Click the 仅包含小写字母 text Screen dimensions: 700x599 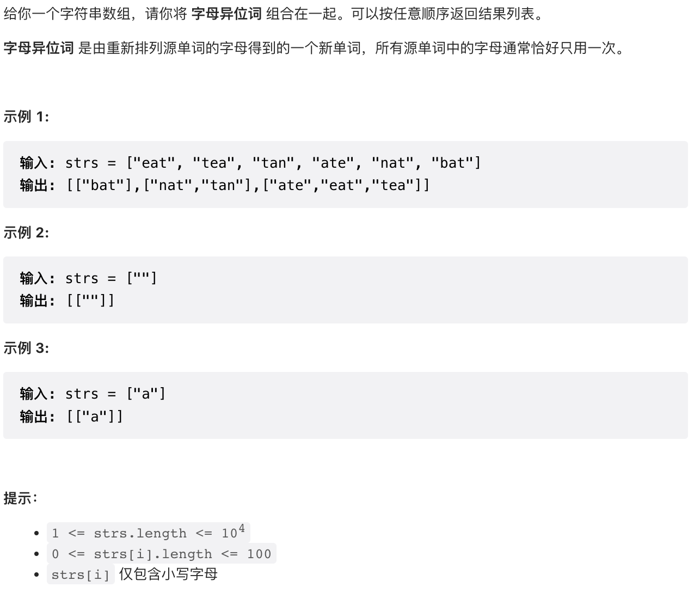click(x=168, y=574)
